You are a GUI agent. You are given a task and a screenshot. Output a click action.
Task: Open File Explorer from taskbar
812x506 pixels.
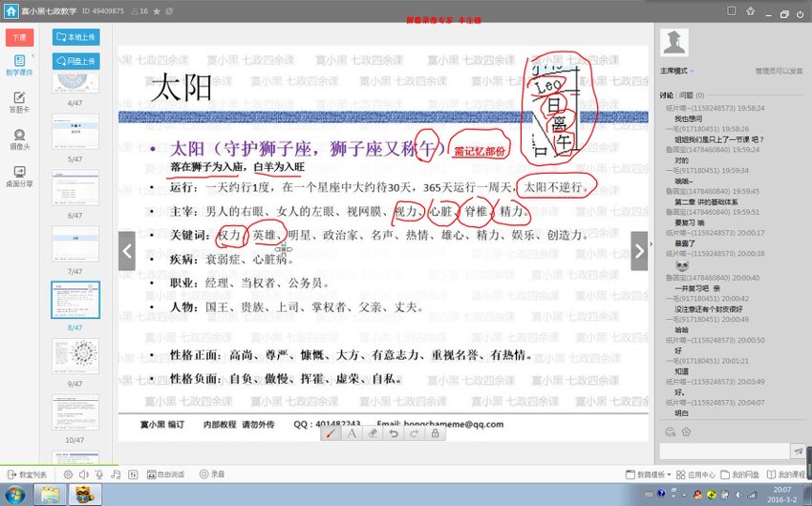tap(51, 495)
